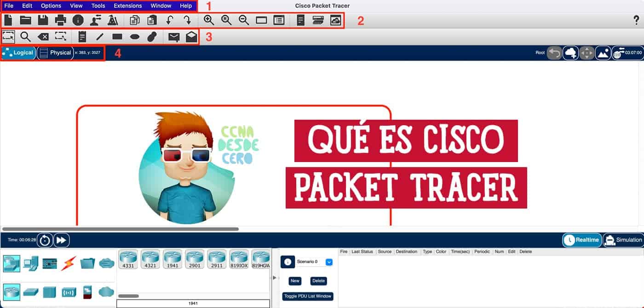This screenshot has height=308, width=644.
Task: Select the End Devices category icon
Action: click(30, 263)
